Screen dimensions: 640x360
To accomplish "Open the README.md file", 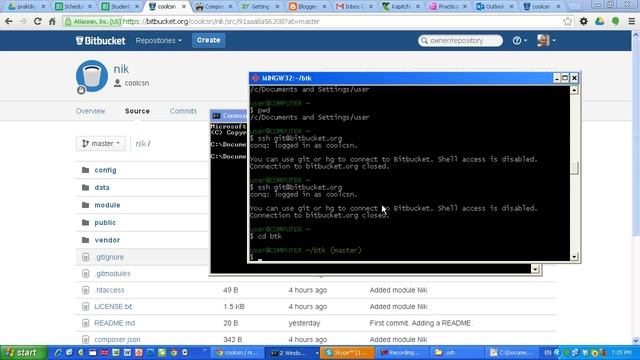I will 115,323.
